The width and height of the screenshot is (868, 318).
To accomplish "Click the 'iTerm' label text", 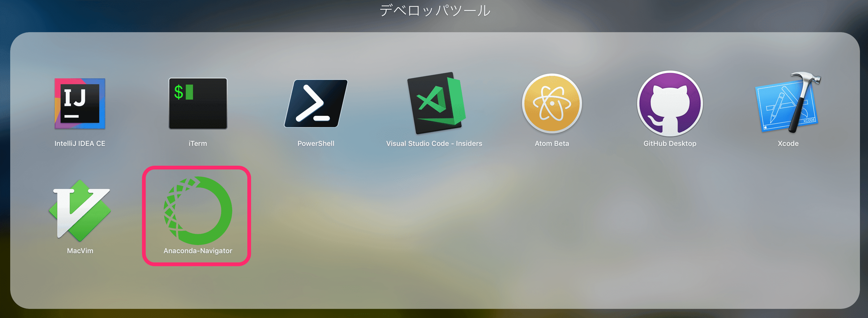I will (198, 143).
